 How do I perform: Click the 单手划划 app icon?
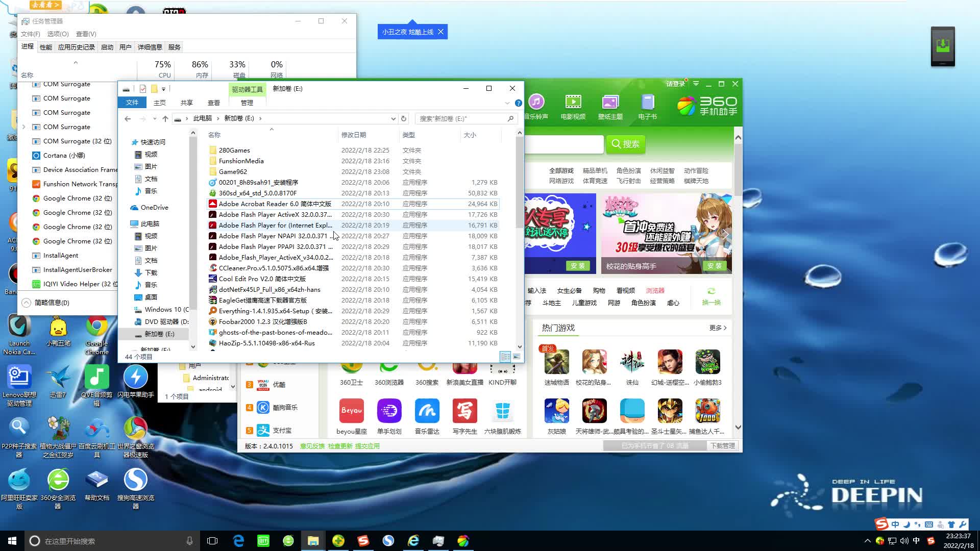[x=389, y=411]
